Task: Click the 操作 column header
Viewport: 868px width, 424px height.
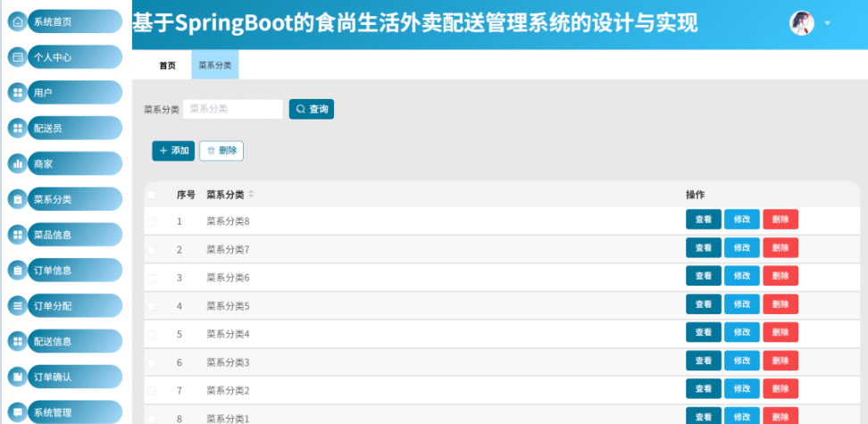Action: [696, 195]
